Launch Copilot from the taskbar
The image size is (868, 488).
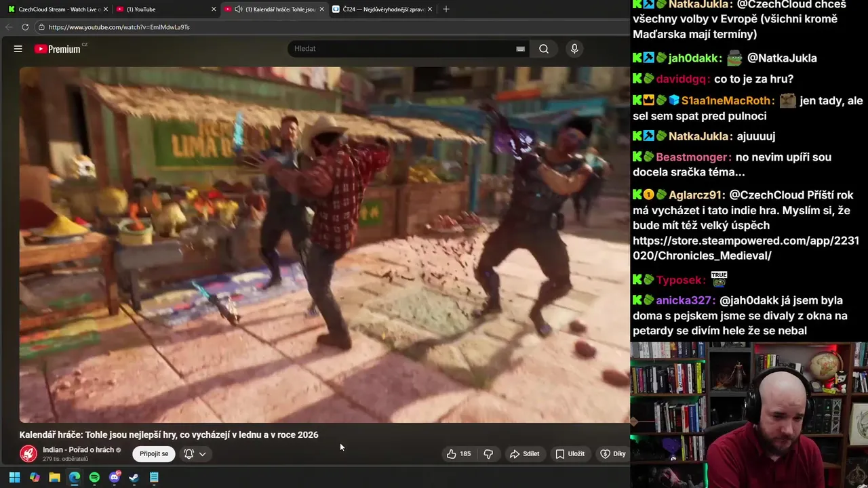(35, 477)
